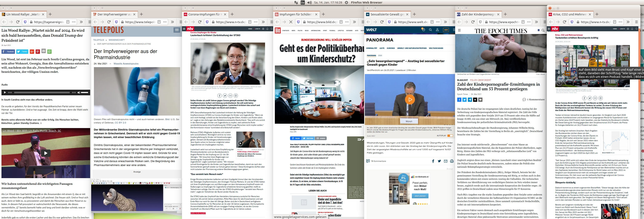Open Welt reading-list icon with orange badge
The width and height of the screenshot is (644, 219).
[423, 30]
